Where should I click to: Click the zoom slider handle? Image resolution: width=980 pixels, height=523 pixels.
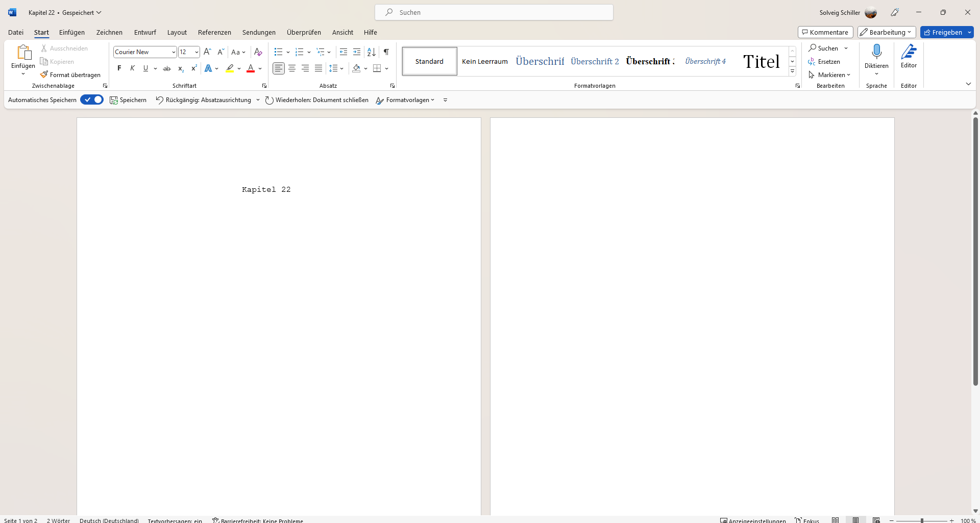click(x=922, y=520)
